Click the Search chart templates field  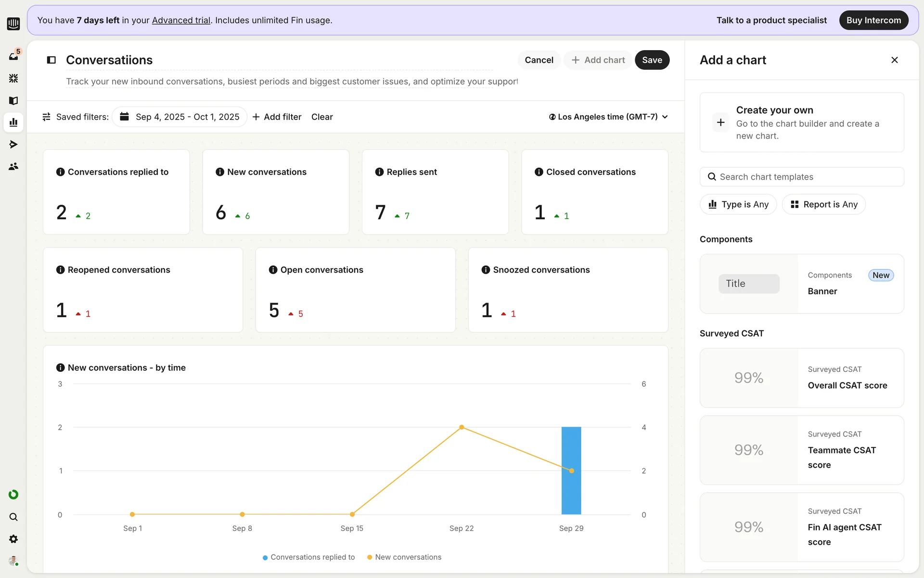[802, 177]
